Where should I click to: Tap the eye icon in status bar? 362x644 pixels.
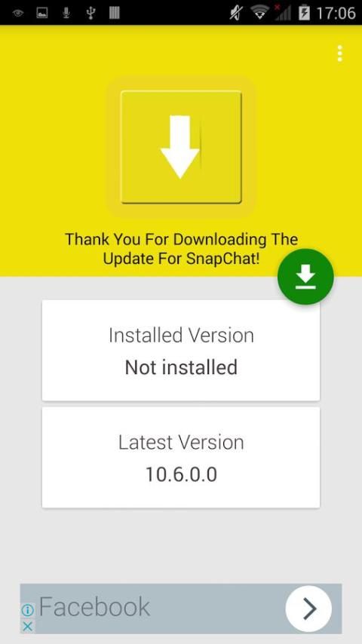(x=17, y=13)
